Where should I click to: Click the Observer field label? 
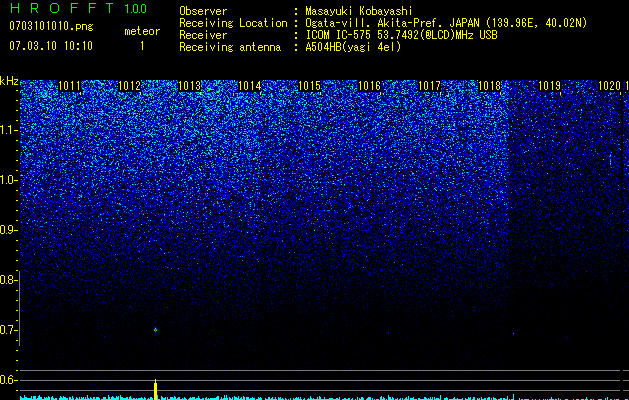pos(203,11)
